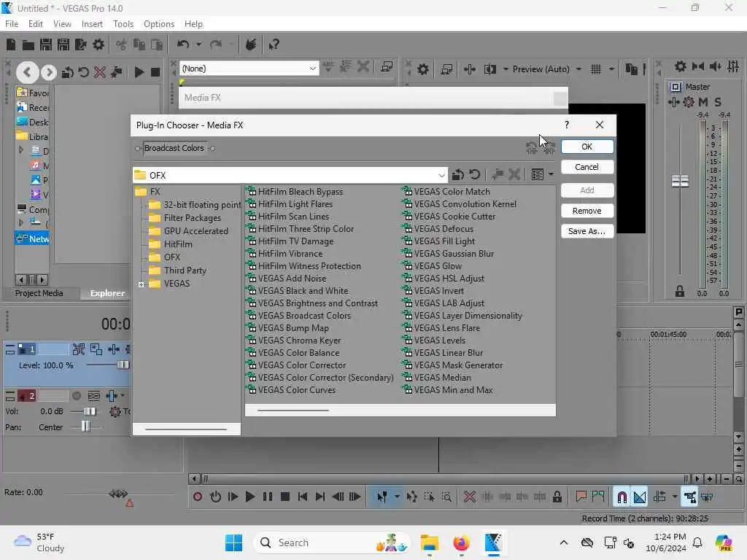Open the Undo history dropdown arrow

pyautogui.click(x=198, y=44)
